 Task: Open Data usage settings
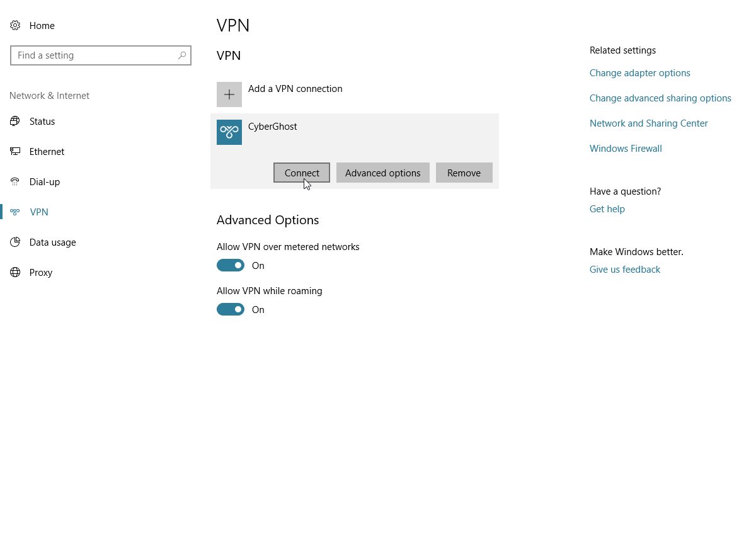coord(53,242)
